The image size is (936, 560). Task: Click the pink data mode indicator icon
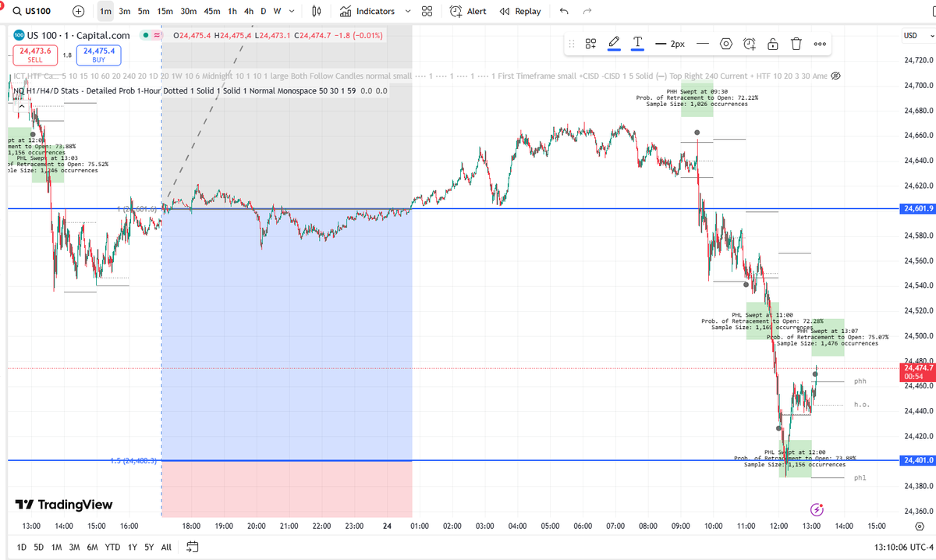click(x=158, y=36)
